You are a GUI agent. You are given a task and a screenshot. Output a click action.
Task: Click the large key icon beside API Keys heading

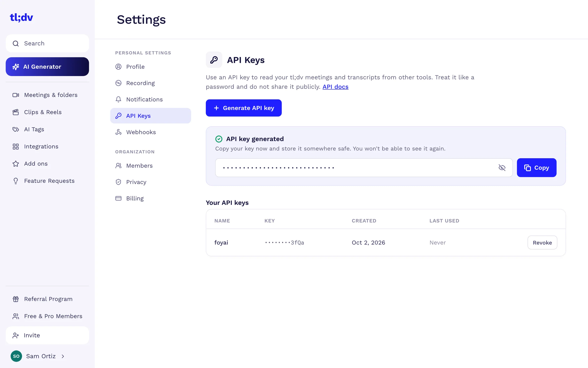click(x=214, y=60)
